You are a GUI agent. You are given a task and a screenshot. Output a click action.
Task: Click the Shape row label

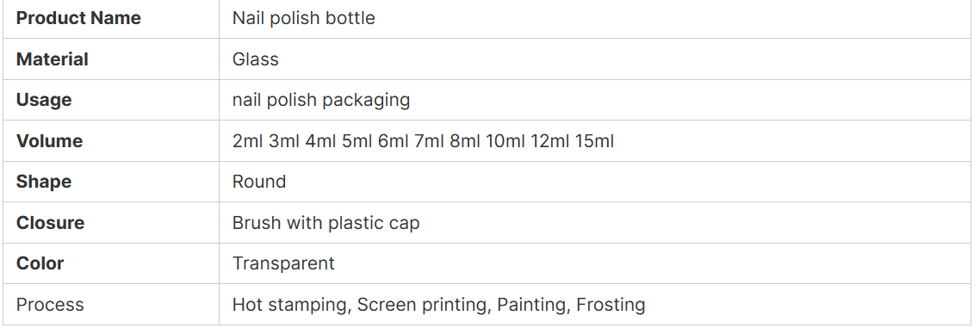[44, 182]
